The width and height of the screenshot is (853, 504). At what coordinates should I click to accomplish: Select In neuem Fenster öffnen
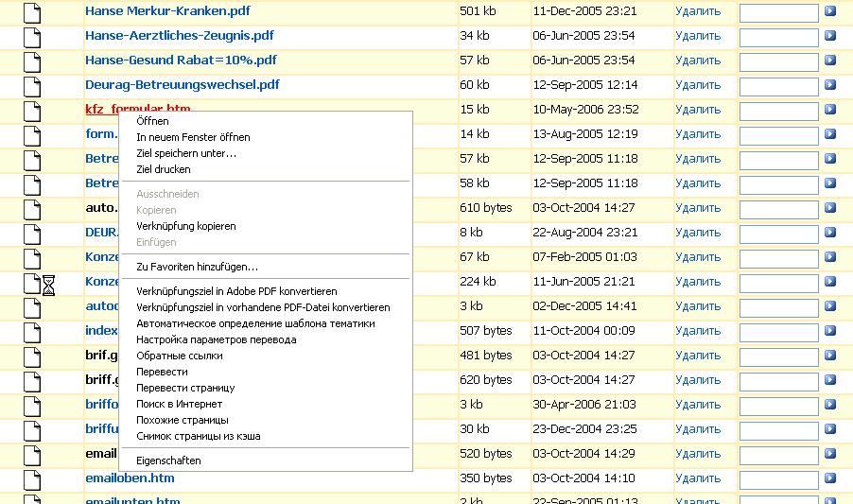pos(193,137)
